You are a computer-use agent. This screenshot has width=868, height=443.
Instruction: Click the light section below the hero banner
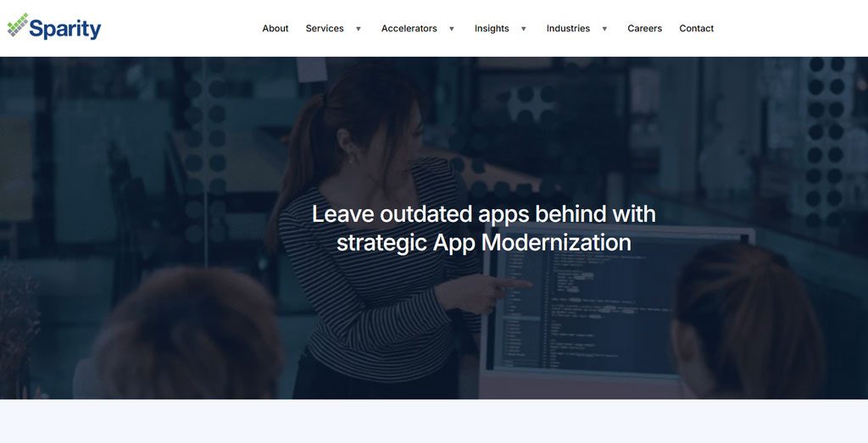(x=434, y=421)
